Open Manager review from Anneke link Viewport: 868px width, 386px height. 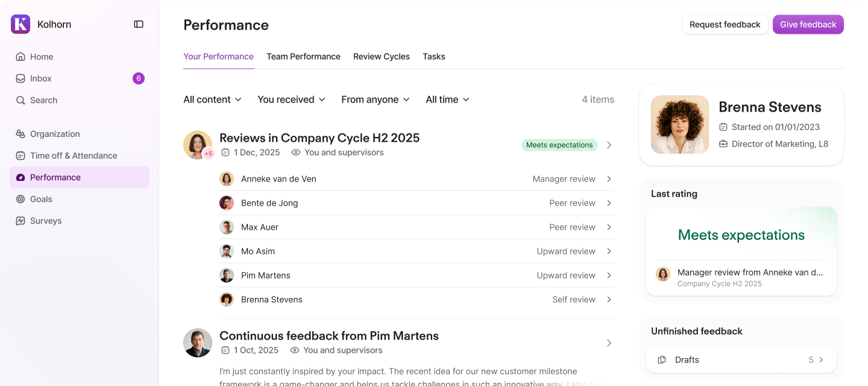[750, 273]
